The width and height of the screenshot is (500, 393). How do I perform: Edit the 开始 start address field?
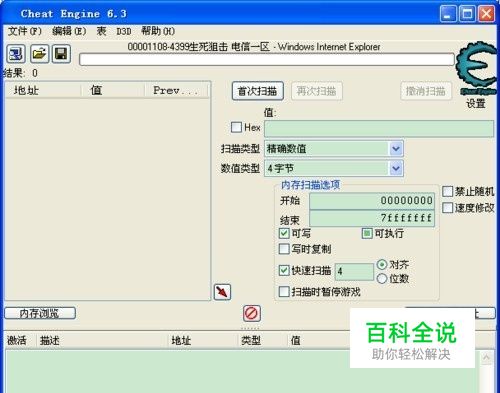[x=372, y=201]
